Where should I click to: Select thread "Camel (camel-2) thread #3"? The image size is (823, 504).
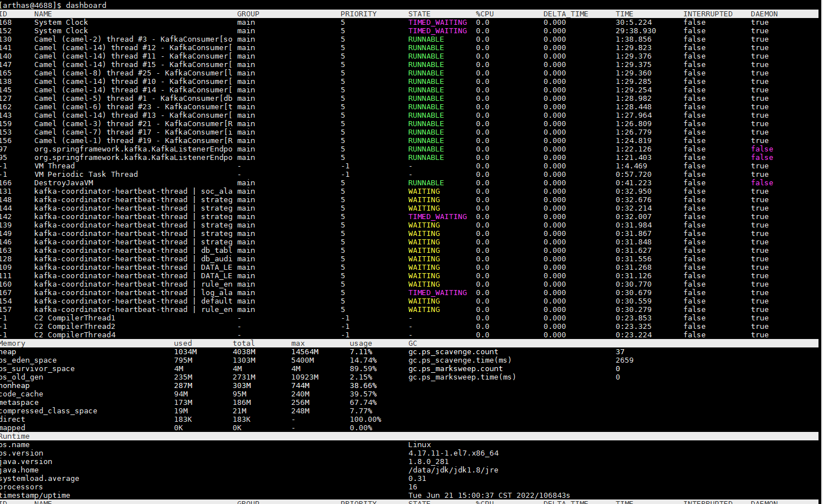(x=90, y=39)
